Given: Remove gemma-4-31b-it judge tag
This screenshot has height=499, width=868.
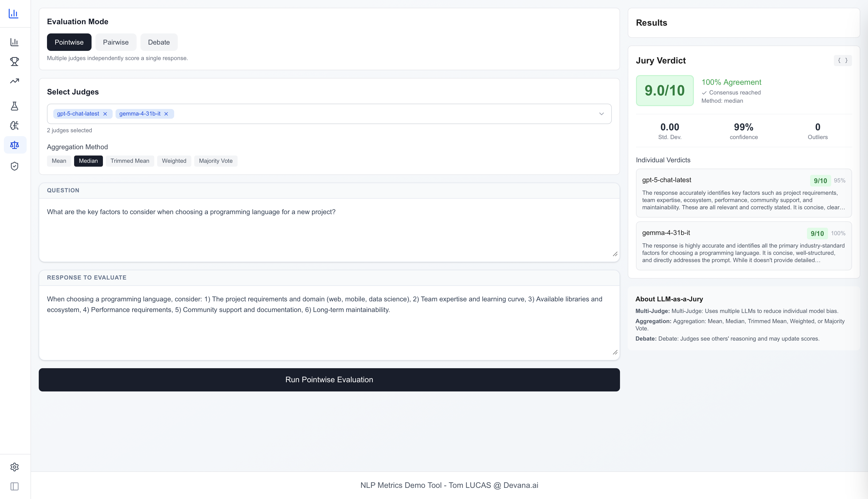Looking at the screenshot, I should (166, 114).
